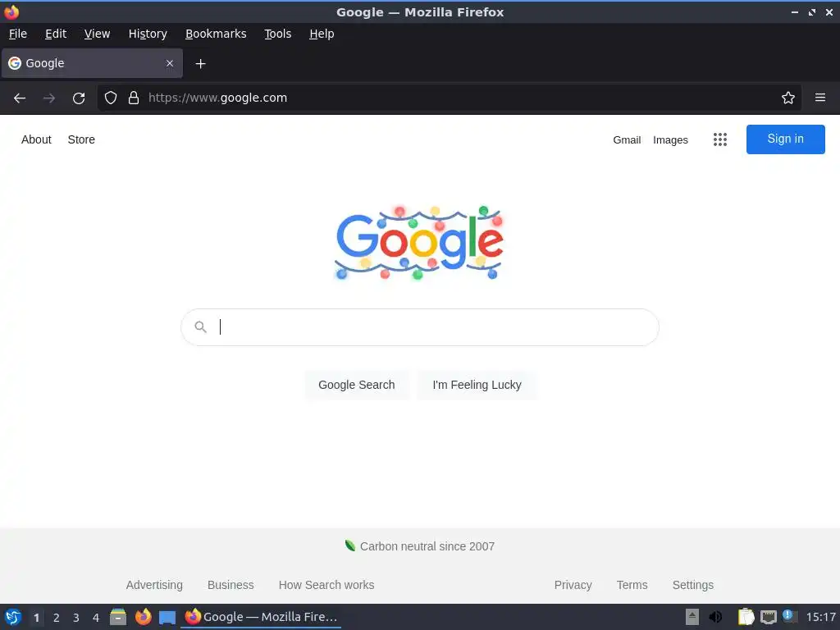The width and height of the screenshot is (840, 630).
Task: Open the Settings footer menu
Action: (692, 585)
